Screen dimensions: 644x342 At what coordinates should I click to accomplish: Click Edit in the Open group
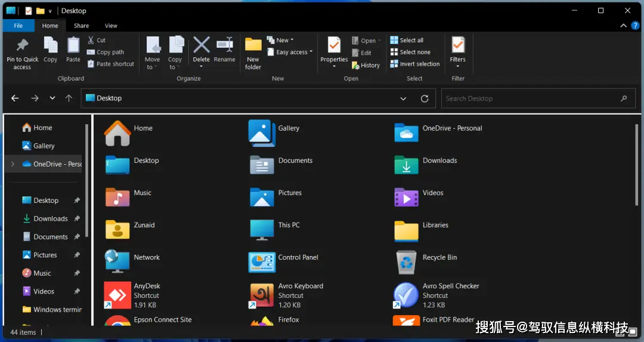click(x=361, y=53)
